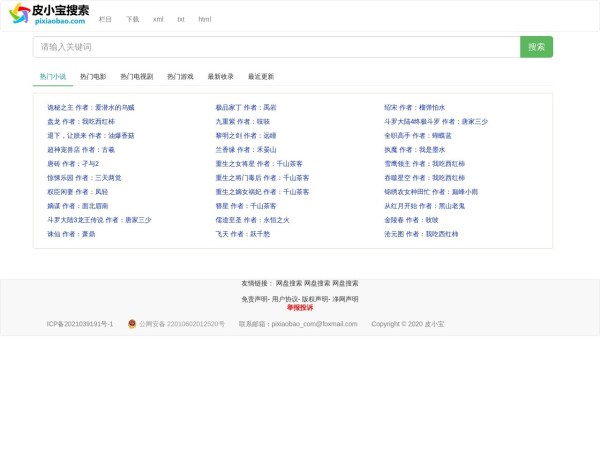Screen dimensions: 600x450
Task: Click the novel link 诛仙
Action: pyautogui.click(x=53, y=233)
